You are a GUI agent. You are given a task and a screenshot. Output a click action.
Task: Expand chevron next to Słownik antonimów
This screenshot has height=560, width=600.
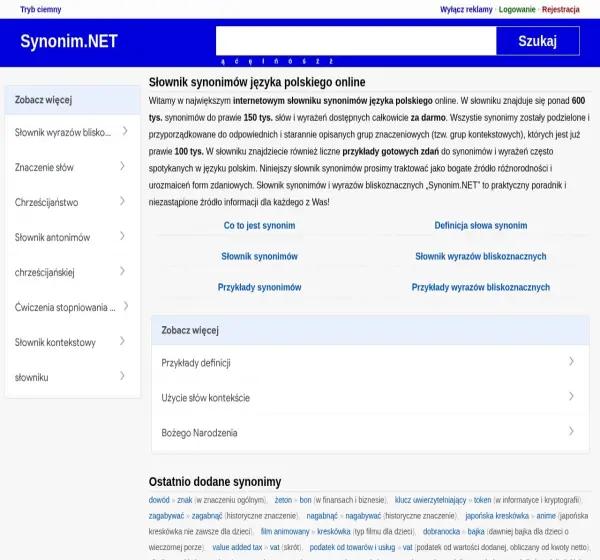coord(122,236)
